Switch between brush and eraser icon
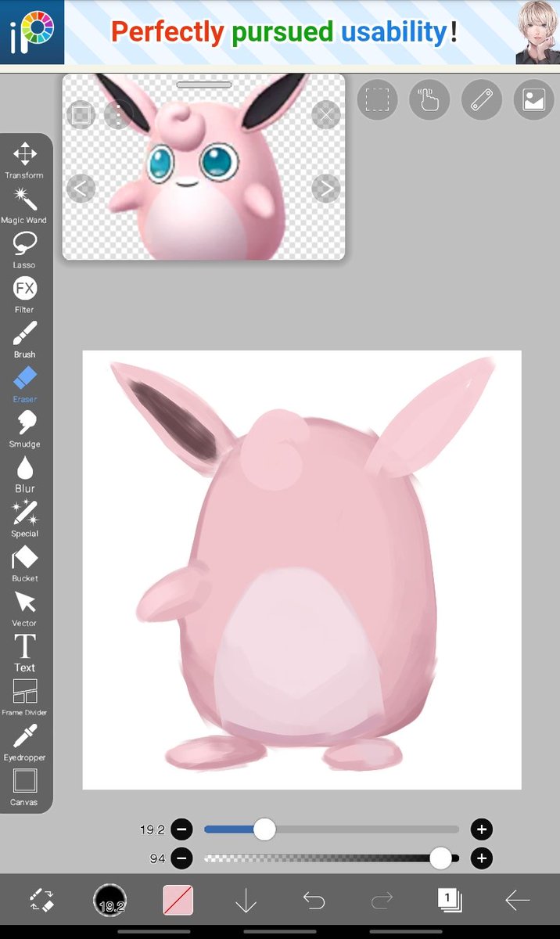This screenshot has width=560, height=939. click(x=41, y=901)
